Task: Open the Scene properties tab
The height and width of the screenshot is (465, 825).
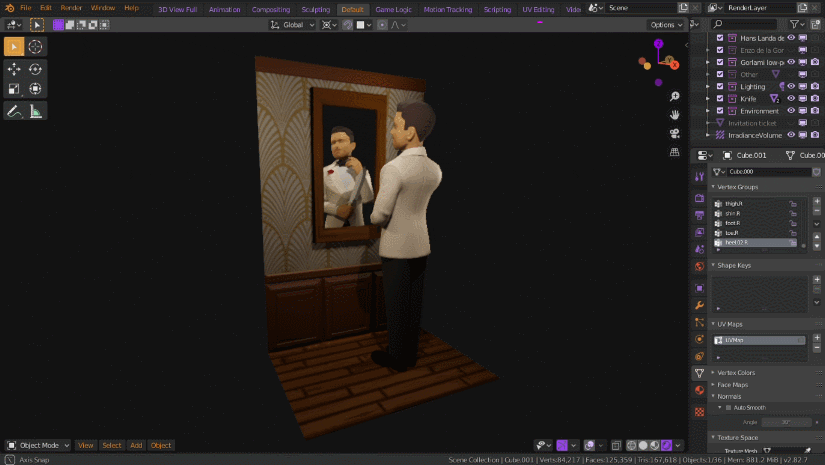Action: (x=699, y=249)
